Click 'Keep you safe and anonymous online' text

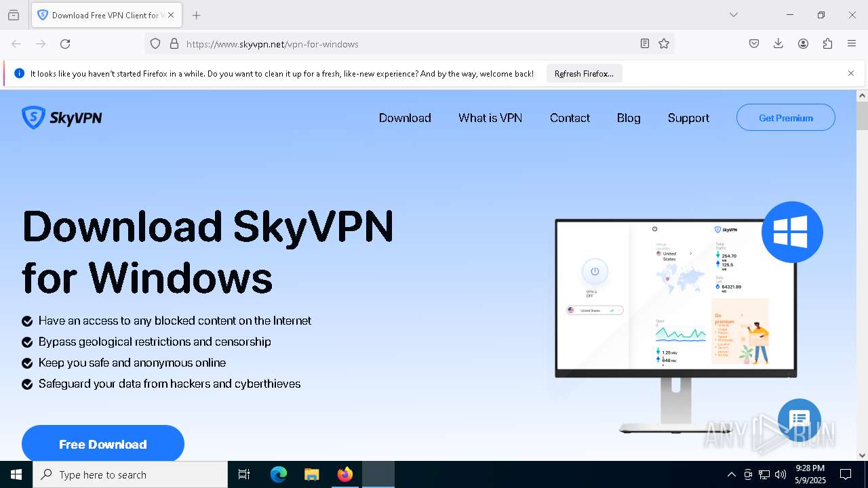click(x=132, y=363)
